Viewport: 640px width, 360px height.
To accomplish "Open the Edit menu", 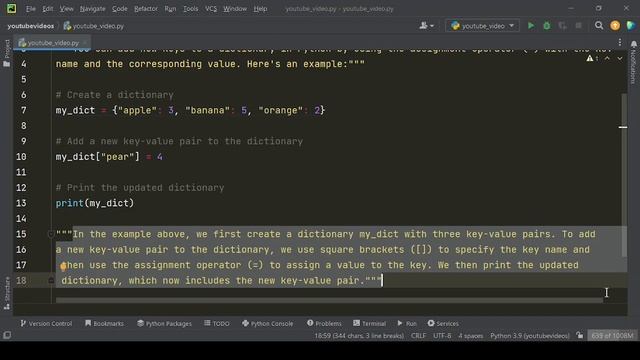I will (47, 9).
